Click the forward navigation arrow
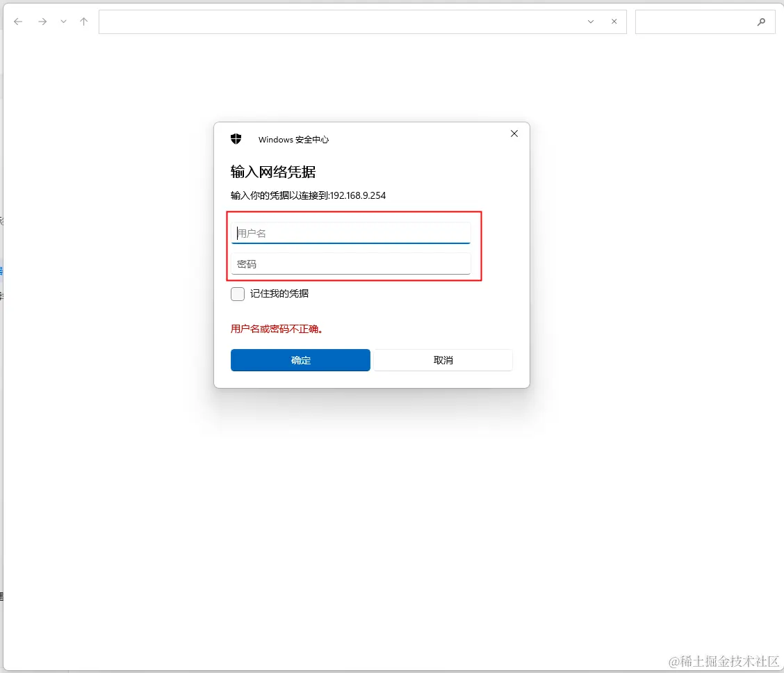The height and width of the screenshot is (673, 784). click(42, 22)
